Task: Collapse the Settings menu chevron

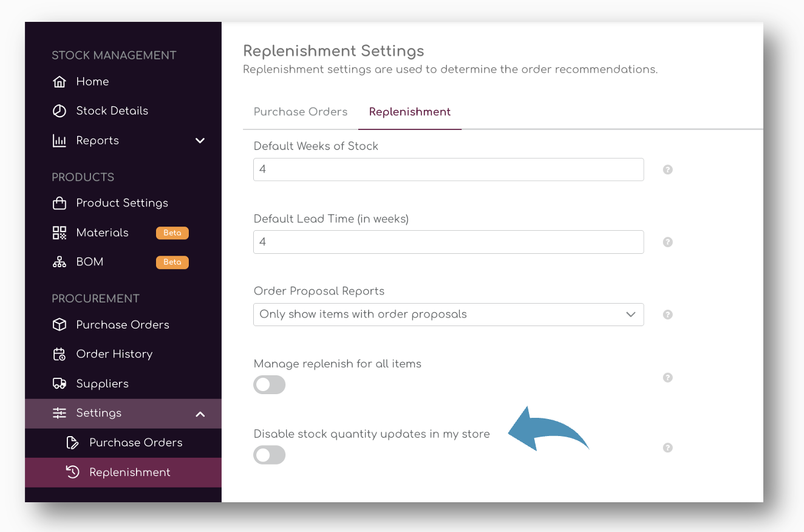Action: pyautogui.click(x=200, y=414)
